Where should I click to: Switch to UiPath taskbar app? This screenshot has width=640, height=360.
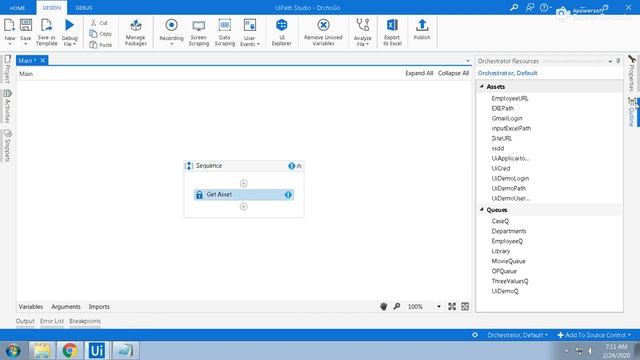pyautogui.click(x=97, y=351)
